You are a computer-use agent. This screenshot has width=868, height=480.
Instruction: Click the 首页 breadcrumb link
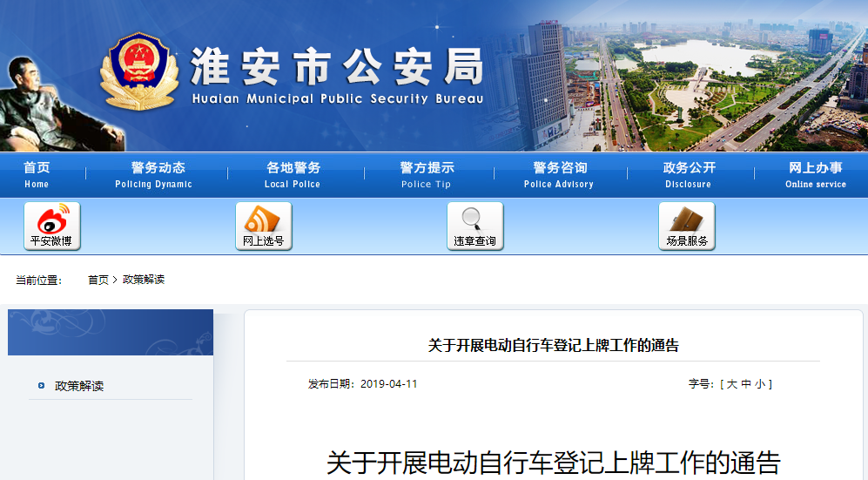pos(98,280)
